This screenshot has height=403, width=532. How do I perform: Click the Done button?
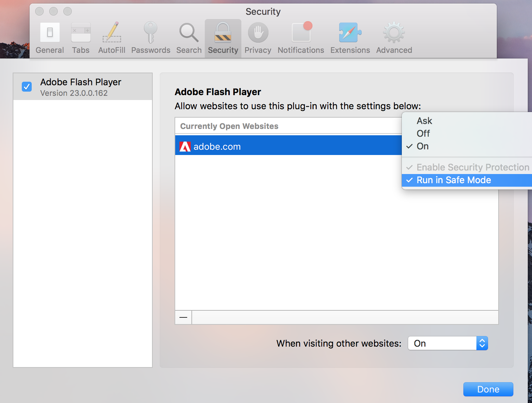488,389
